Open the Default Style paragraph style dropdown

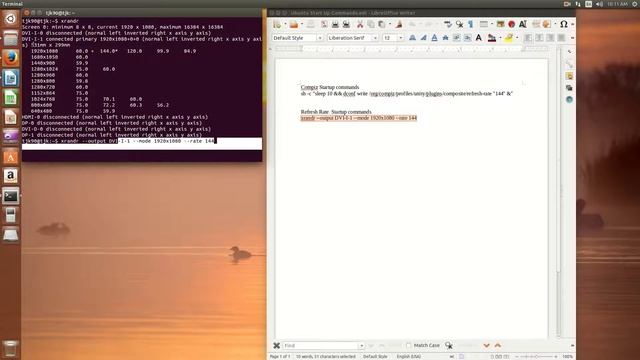click(320, 38)
